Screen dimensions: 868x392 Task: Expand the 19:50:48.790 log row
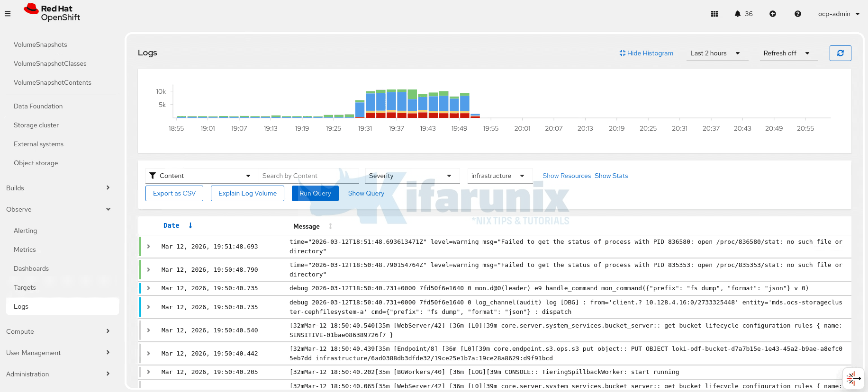click(x=149, y=269)
